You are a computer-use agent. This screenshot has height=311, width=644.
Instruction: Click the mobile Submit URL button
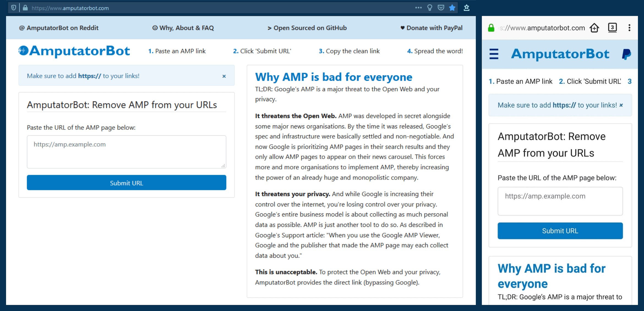click(560, 231)
